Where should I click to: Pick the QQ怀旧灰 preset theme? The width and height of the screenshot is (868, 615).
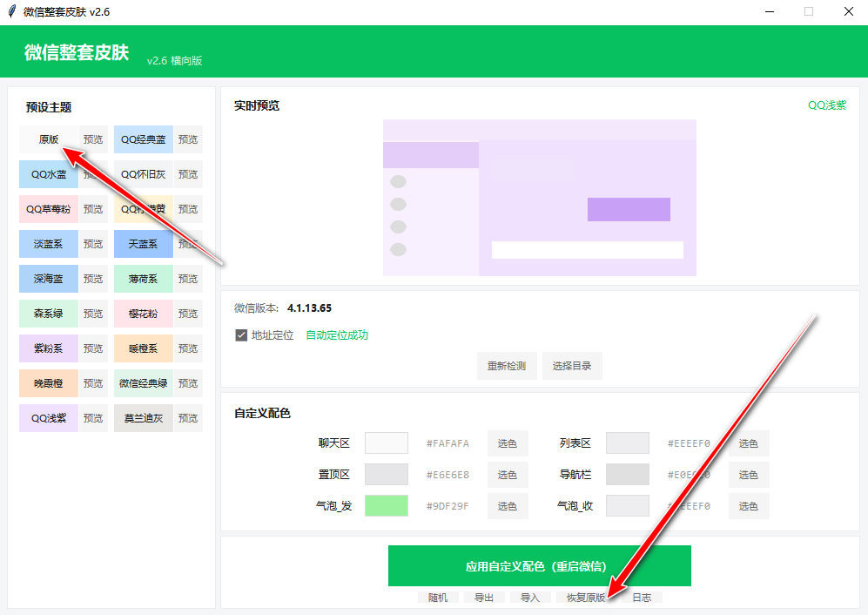pos(144,174)
